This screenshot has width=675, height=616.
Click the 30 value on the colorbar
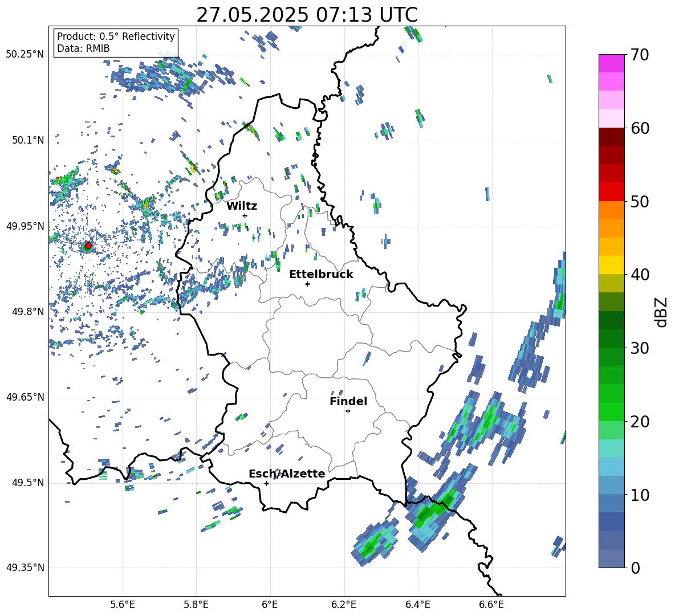(x=640, y=348)
